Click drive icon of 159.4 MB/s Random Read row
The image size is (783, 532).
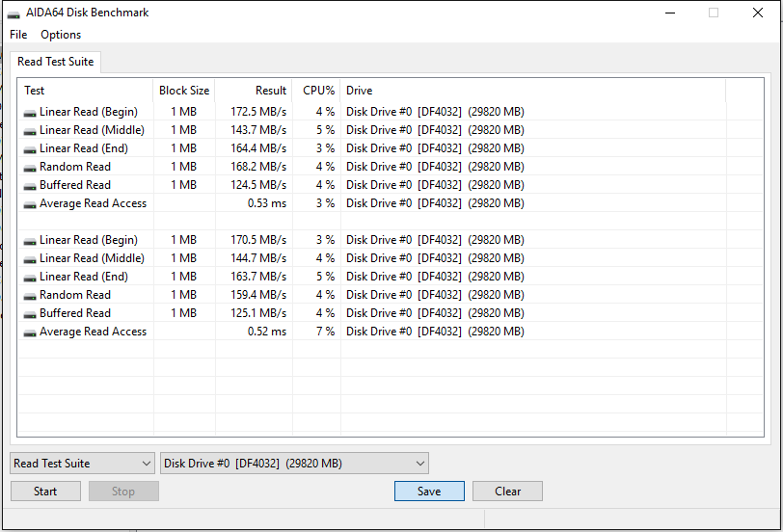pos(30,295)
